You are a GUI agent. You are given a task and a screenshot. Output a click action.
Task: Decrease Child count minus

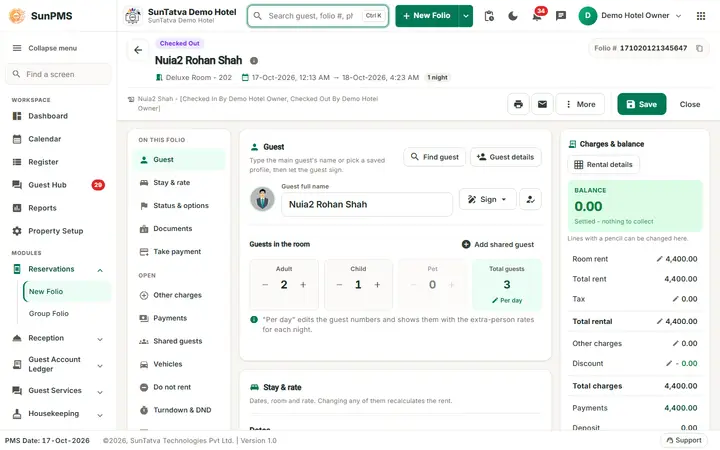[x=339, y=285]
